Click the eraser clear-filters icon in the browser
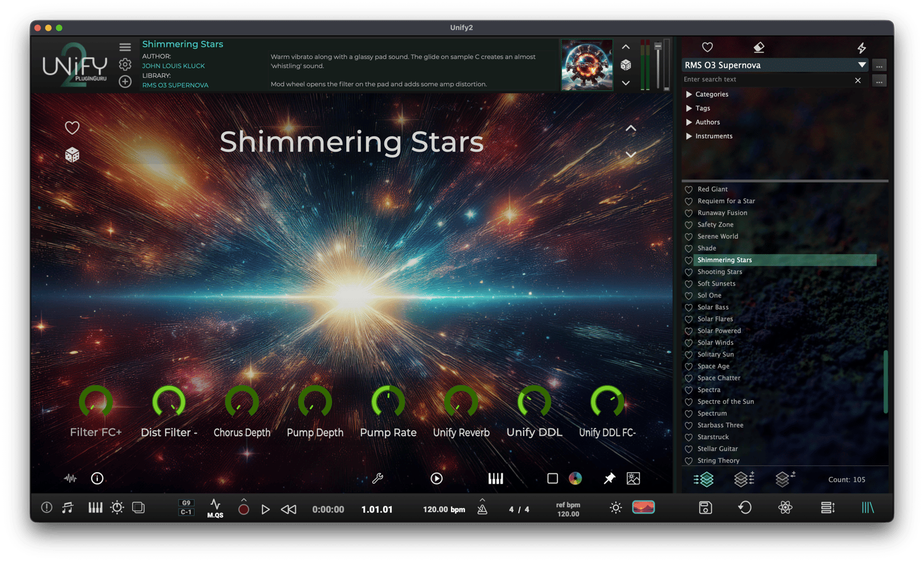 [759, 47]
